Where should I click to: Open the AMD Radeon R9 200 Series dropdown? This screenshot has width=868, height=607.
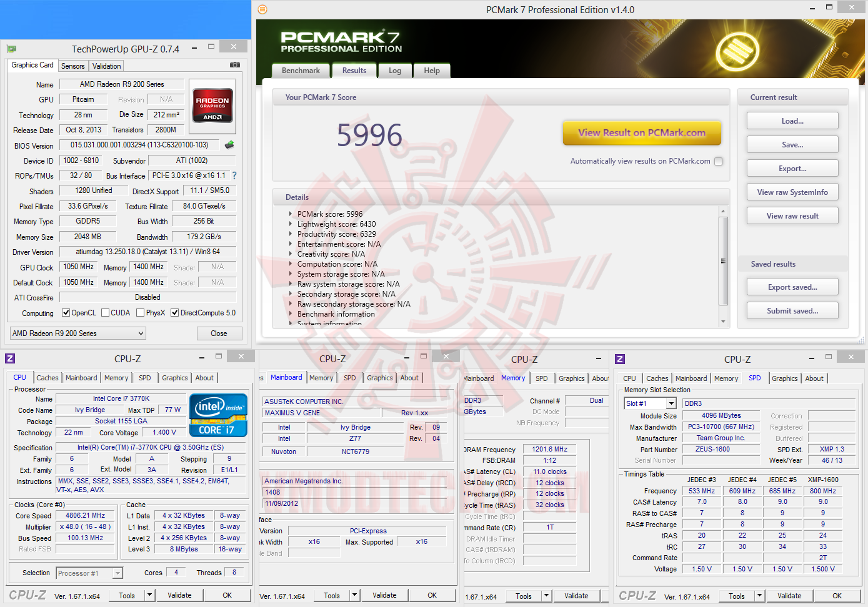click(x=78, y=333)
